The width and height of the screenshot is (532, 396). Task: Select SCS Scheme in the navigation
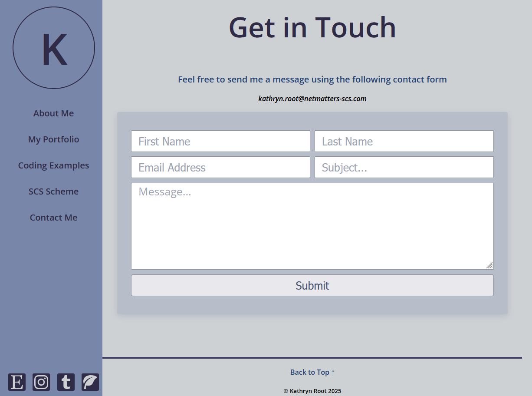pyautogui.click(x=53, y=191)
